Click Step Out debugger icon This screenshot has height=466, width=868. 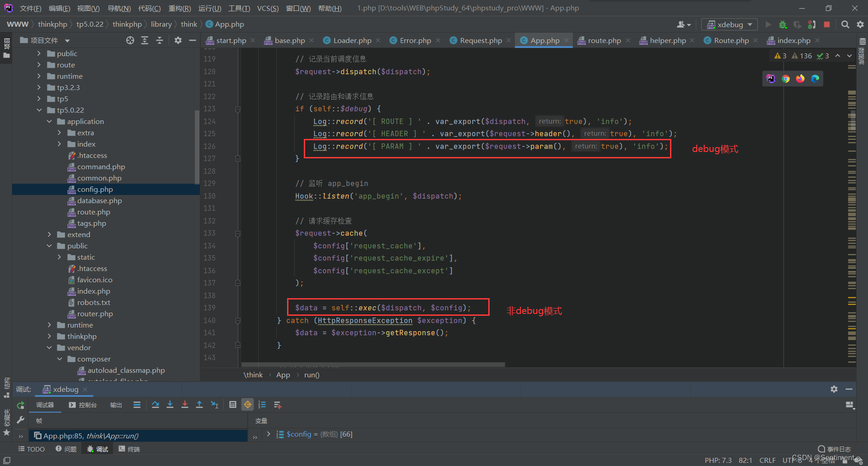[199, 405]
